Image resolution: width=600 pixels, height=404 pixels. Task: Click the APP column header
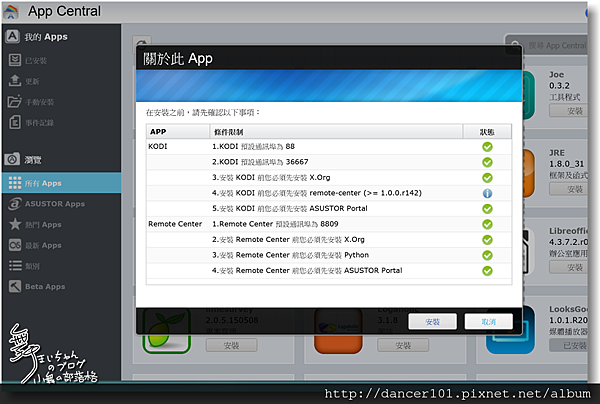(x=178, y=132)
